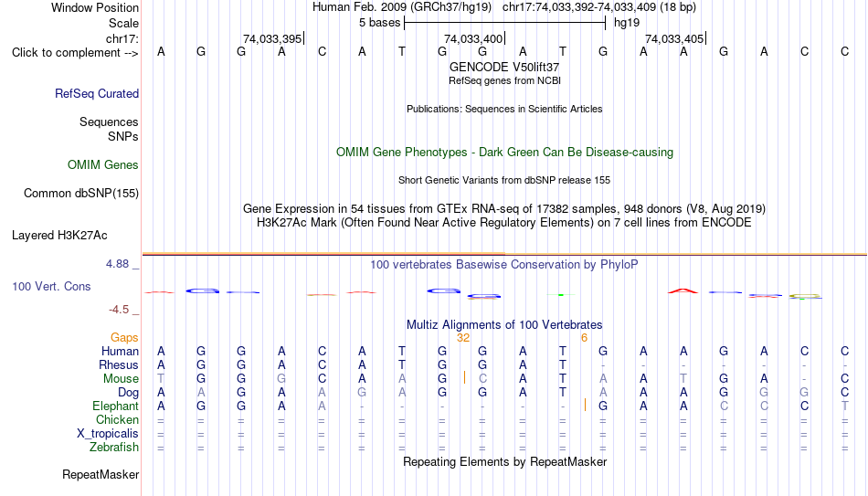Click the 'chr17:' ruler label
The height and width of the screenshot is (496, 868).
click(122, 38)
